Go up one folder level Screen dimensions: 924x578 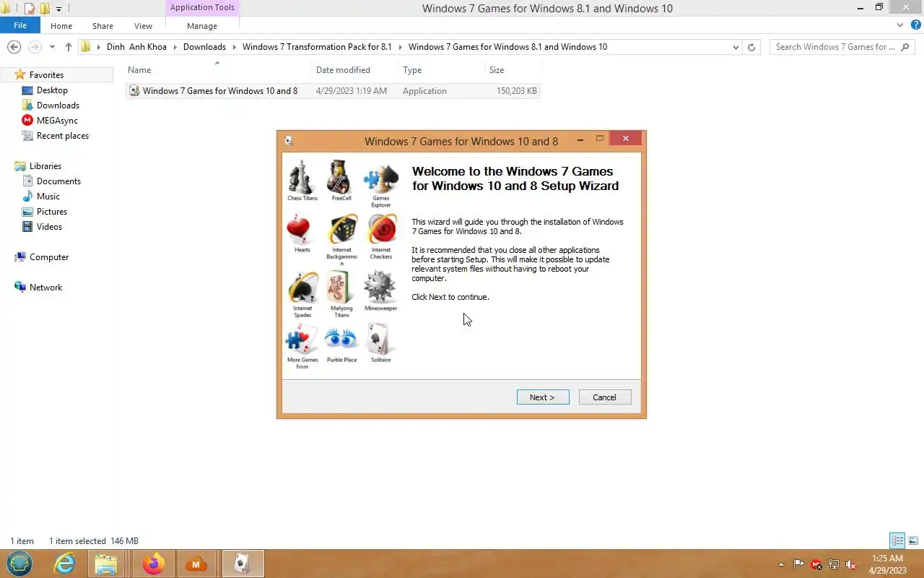[x=69, y=47]
